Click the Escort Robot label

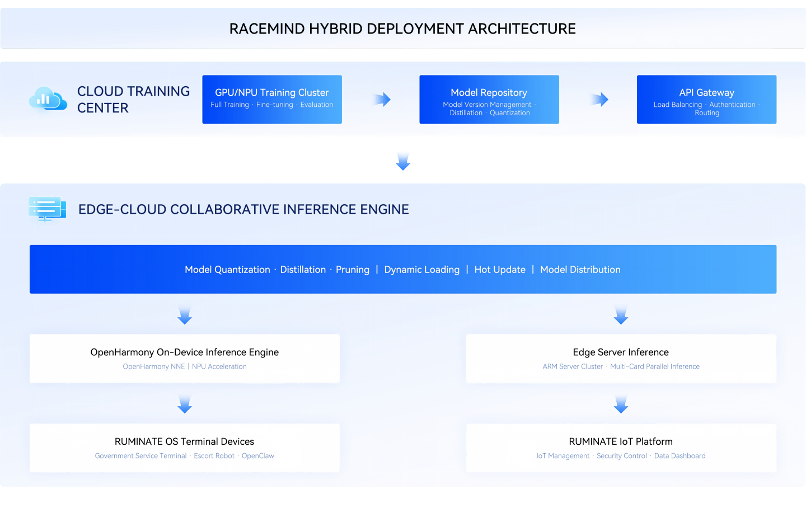click(214, 456)
